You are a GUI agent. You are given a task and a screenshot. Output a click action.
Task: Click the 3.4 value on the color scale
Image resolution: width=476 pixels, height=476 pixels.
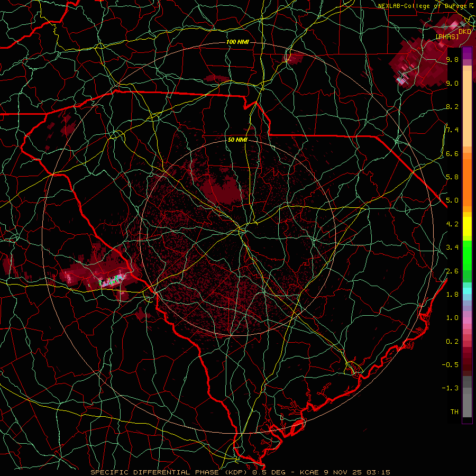[x=452, y=248]
